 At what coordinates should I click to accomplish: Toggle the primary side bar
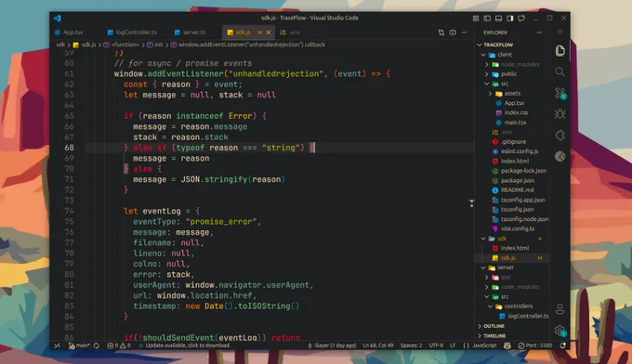point(487,19)
